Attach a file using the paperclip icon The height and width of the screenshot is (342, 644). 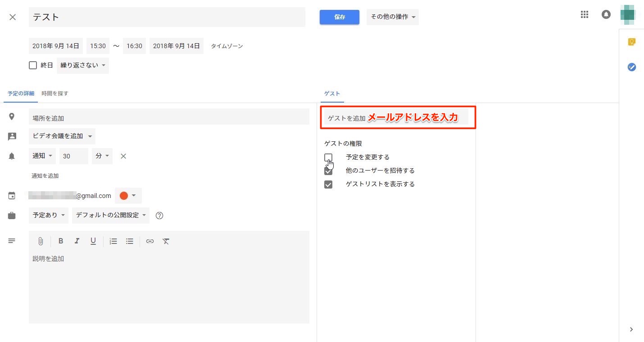pyautogui.click(x=41, y=241)
